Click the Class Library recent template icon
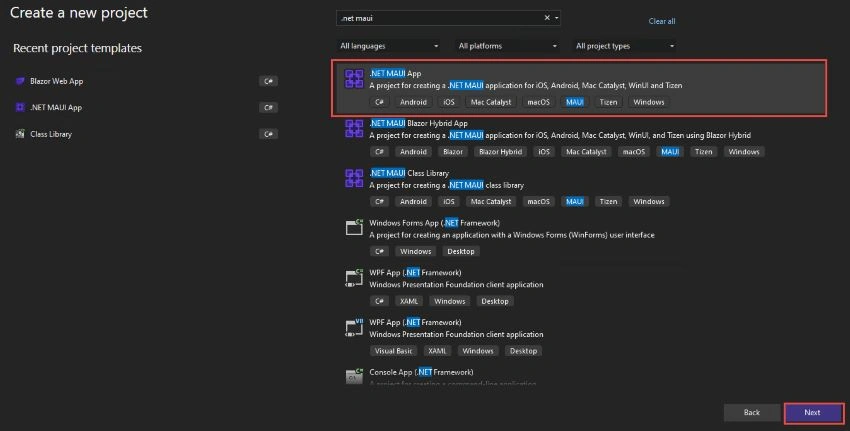 20,134
